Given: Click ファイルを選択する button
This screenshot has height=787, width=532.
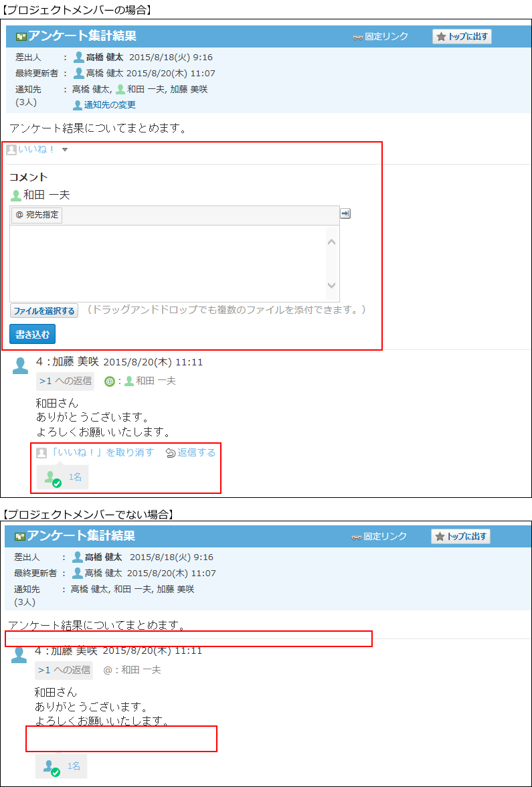Looking at the screenshot, I should click(x=44, y=311).
